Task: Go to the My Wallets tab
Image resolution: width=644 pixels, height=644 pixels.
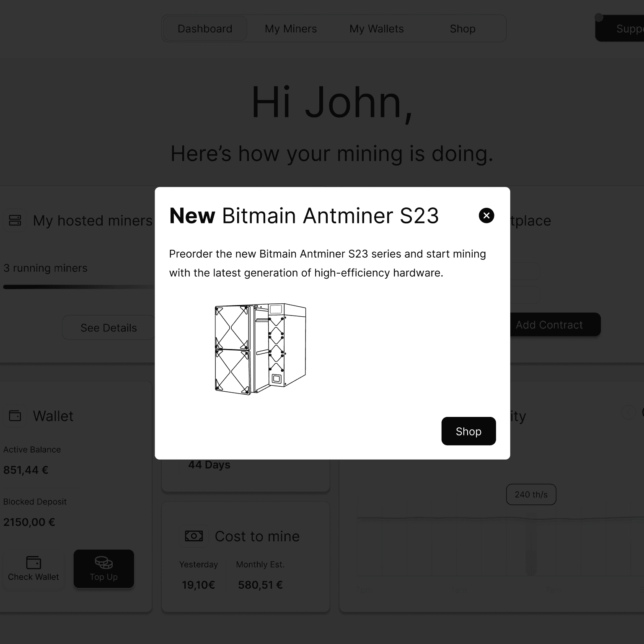Action: (377, 28)
